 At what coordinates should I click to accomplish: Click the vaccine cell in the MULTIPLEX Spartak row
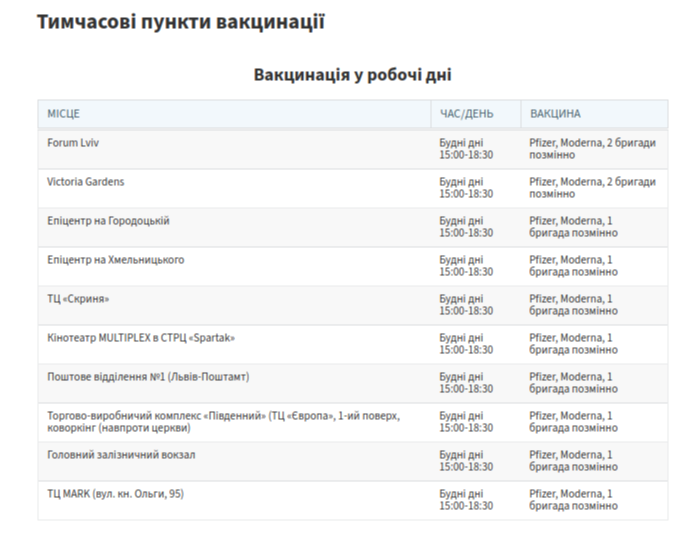coord(594,344)
